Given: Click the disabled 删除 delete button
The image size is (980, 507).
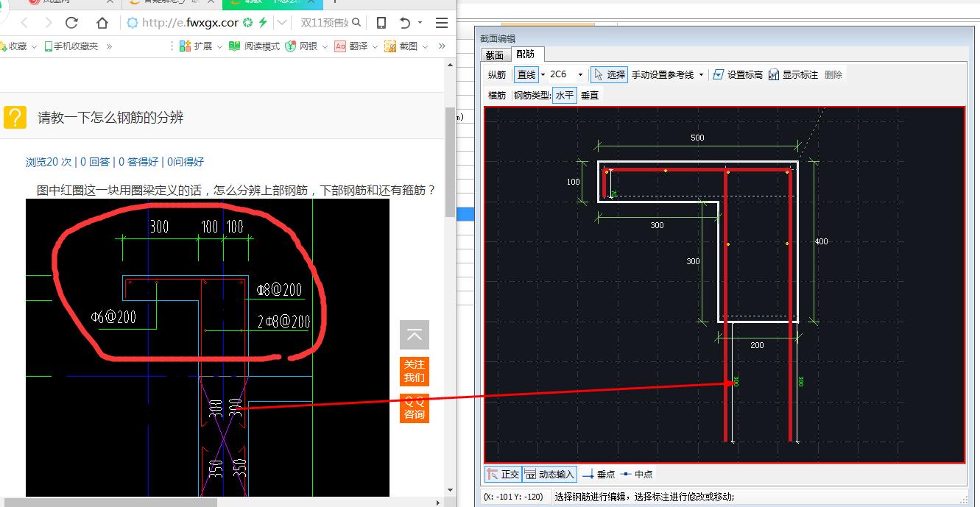Looking at the screenshot, I should coord(833,74).
